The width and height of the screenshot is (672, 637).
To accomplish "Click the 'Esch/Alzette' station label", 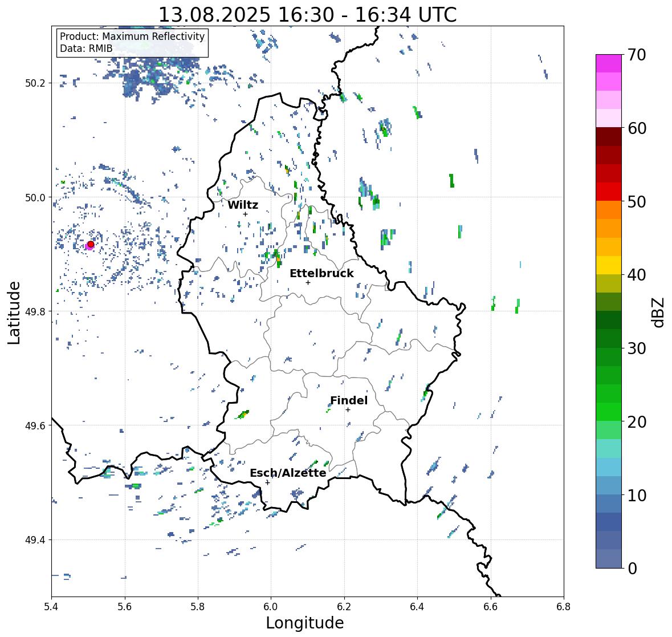I will pos(288,473).
